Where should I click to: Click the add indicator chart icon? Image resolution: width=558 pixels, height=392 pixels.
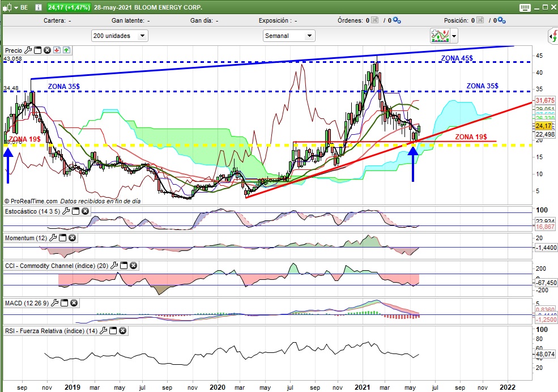pos(440,36)
